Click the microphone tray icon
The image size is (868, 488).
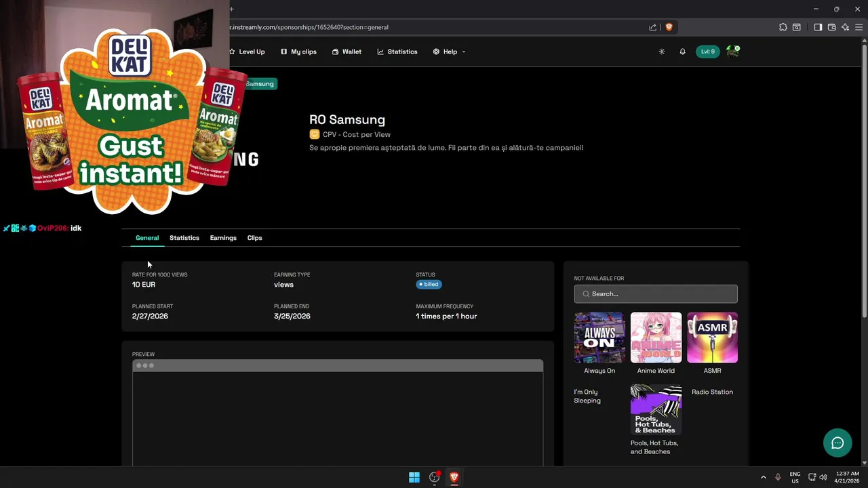click(778, 477)
